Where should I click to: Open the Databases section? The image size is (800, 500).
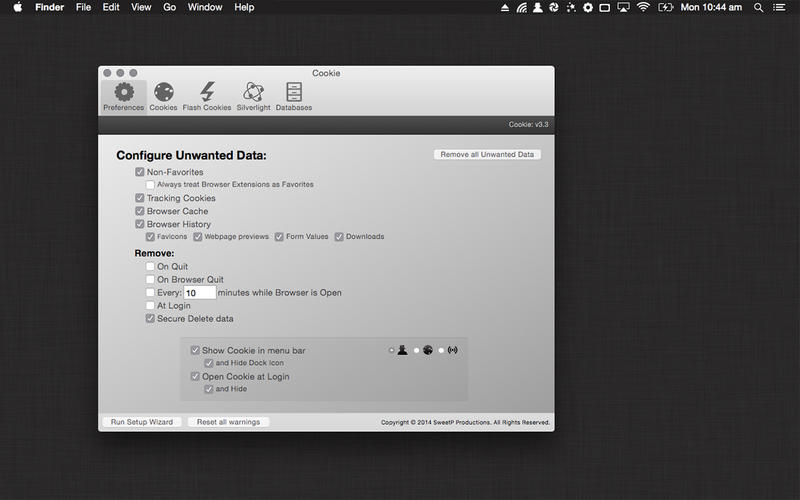pyautogui.click(x=294, y=96)
